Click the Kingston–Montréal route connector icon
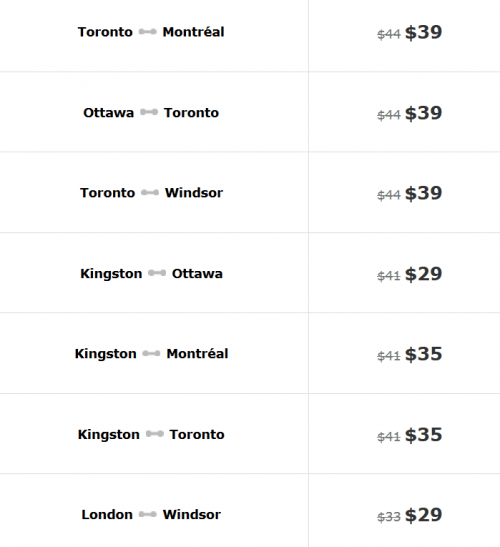This screenshot has width=500, height=547. 151,354
